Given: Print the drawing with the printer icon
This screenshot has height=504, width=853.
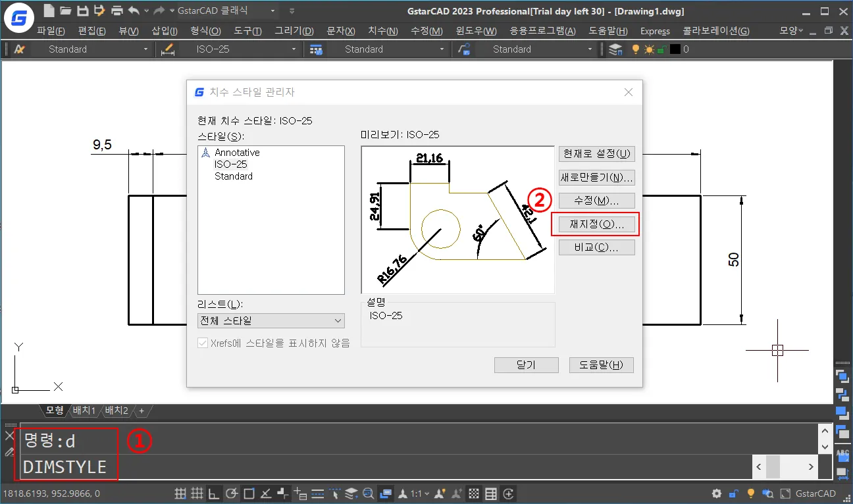Looking at the screenshot, I should point(117,11).
